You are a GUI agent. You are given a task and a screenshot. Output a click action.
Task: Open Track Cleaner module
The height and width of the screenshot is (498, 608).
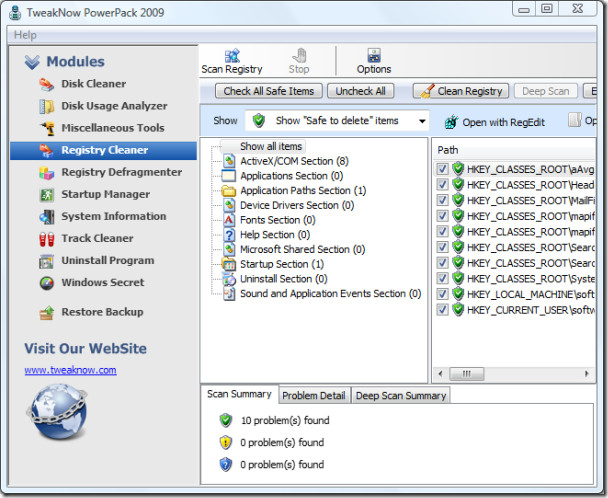click(x=86, y=239)
